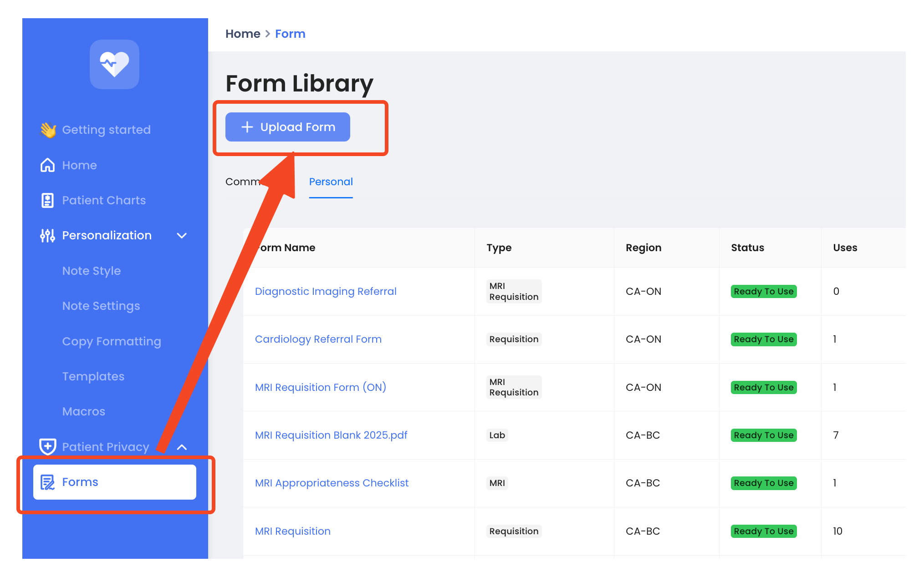Collapse the Personalization section chevron
Screen dimensions: 924x577
[x=182, y=236]
